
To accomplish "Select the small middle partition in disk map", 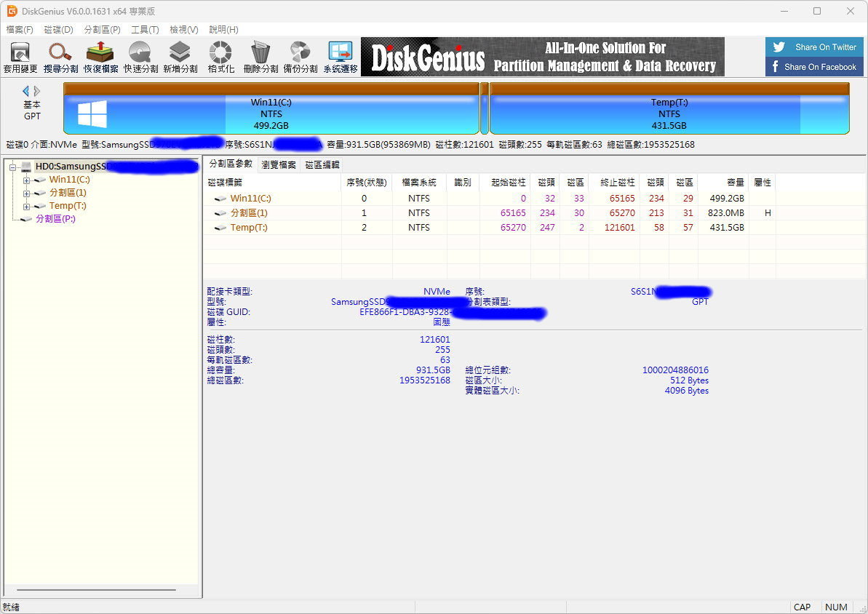I will [485, 108].
